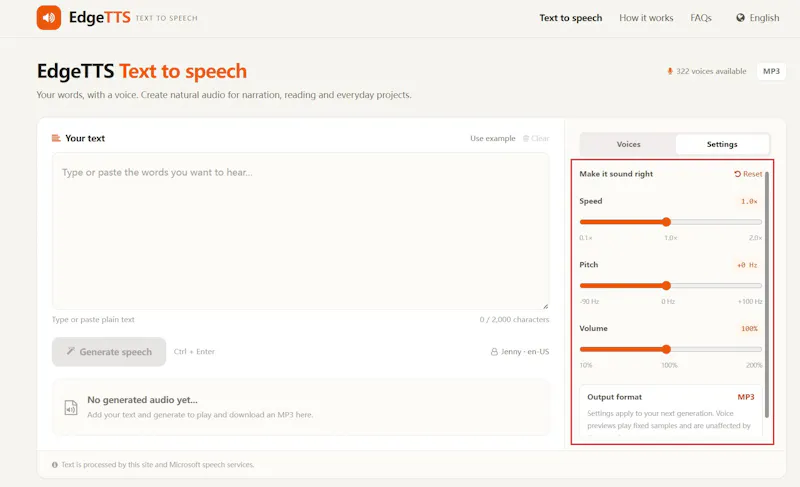Click the '2.0×' speed maximum label
Viewport: 800px width, 487px height.
click(755, 238)
